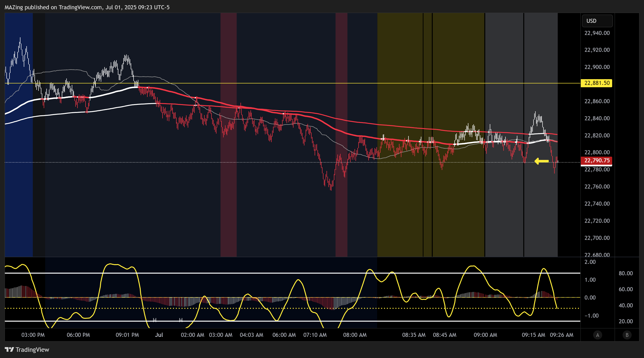Click the yellow 22,881.50 price label
The image size is (644, 358).
[x=596, y=83]
